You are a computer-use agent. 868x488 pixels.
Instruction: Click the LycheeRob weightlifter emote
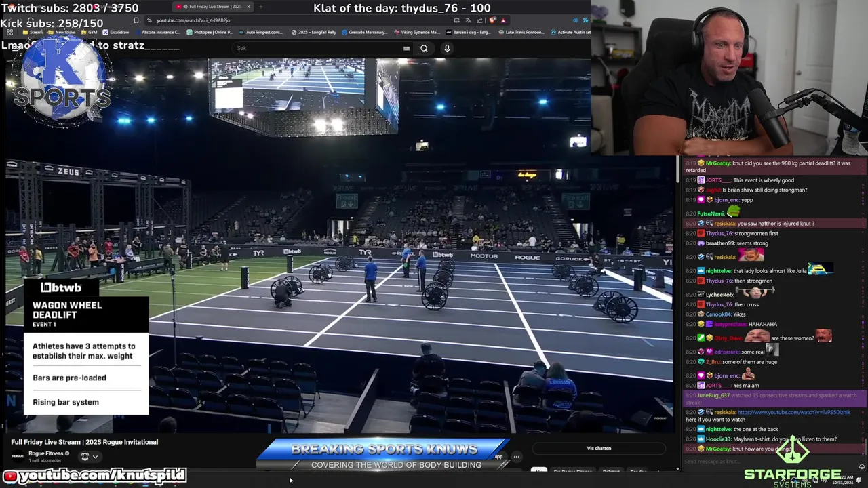(x=755, y=293)
